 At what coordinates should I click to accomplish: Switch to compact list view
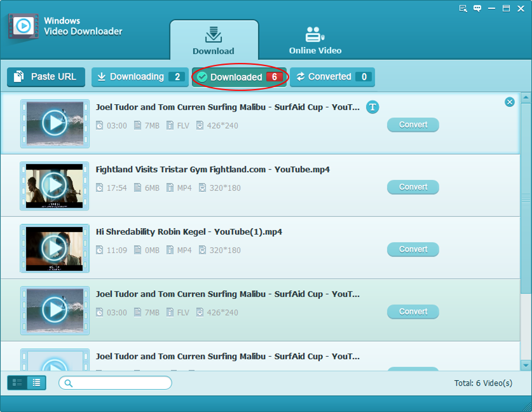(x=37, y=383)
